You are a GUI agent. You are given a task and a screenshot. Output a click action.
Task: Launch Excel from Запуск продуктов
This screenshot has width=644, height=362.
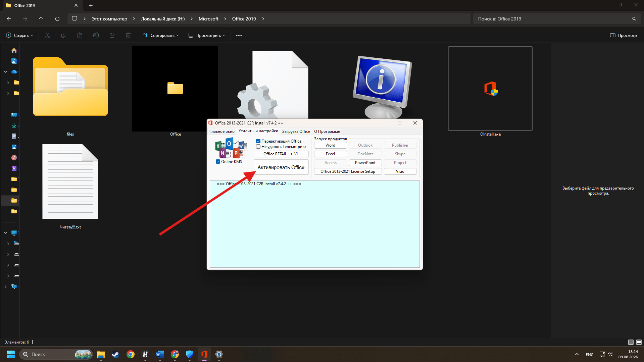pyautogui.click(x=330, y=154)
